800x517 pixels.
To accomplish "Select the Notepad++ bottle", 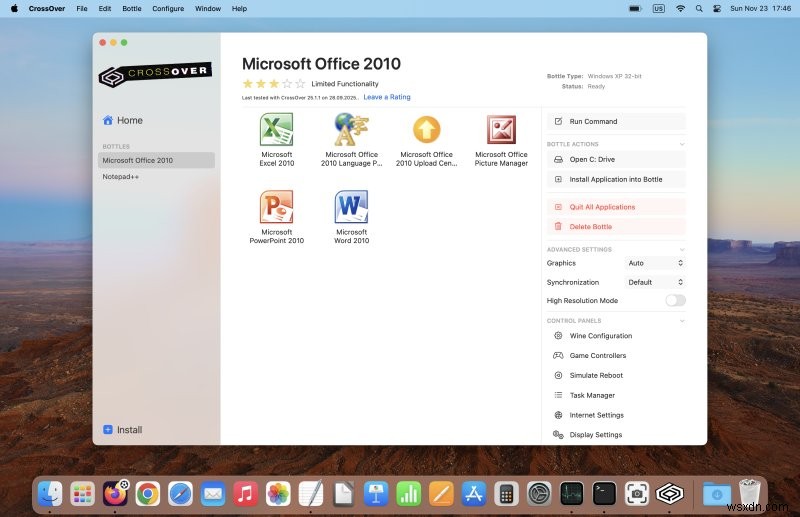I will 156,177.
